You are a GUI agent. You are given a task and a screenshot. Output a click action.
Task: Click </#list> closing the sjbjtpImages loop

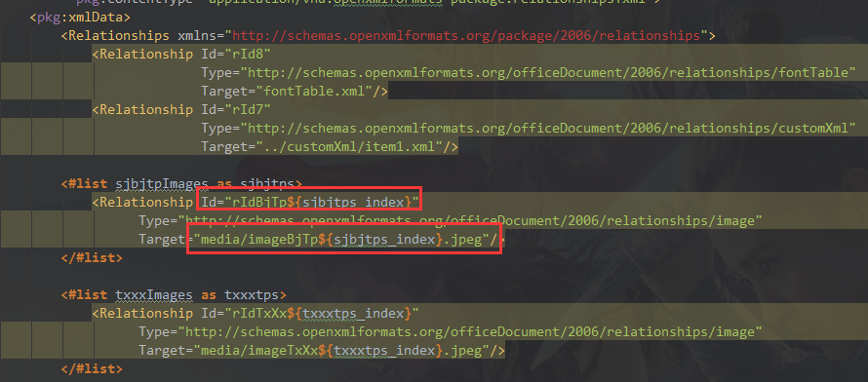pyautogui.click(x=92, y=257)
